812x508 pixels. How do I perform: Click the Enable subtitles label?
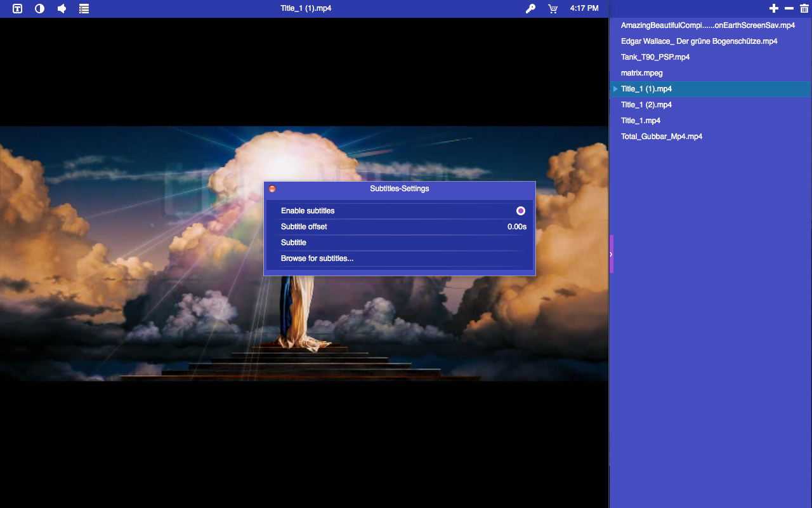[308, 211]
